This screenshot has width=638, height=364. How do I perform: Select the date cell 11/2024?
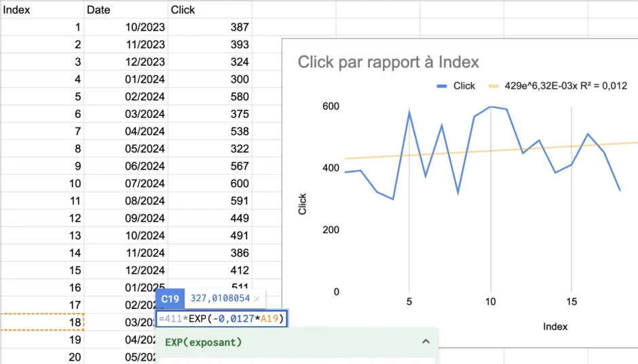(126, 253)
